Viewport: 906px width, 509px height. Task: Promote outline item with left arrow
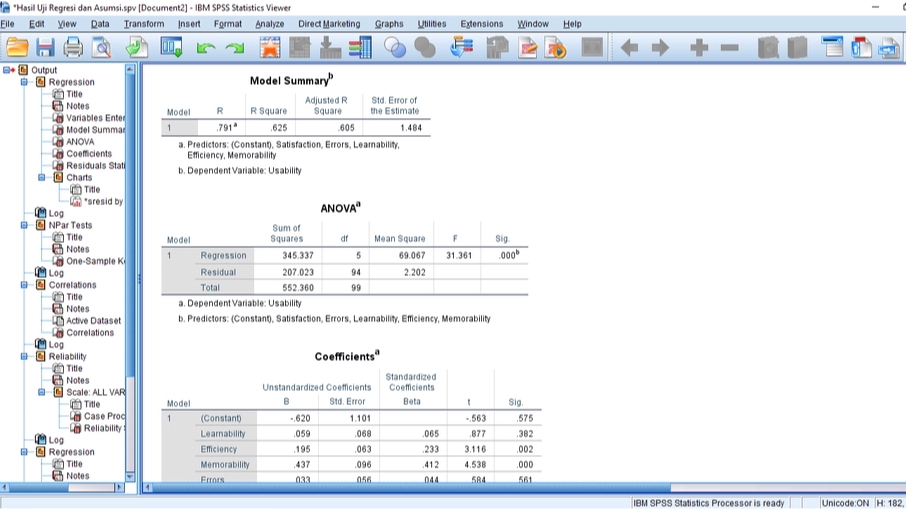pyautogui.click(x=629, y=47)
